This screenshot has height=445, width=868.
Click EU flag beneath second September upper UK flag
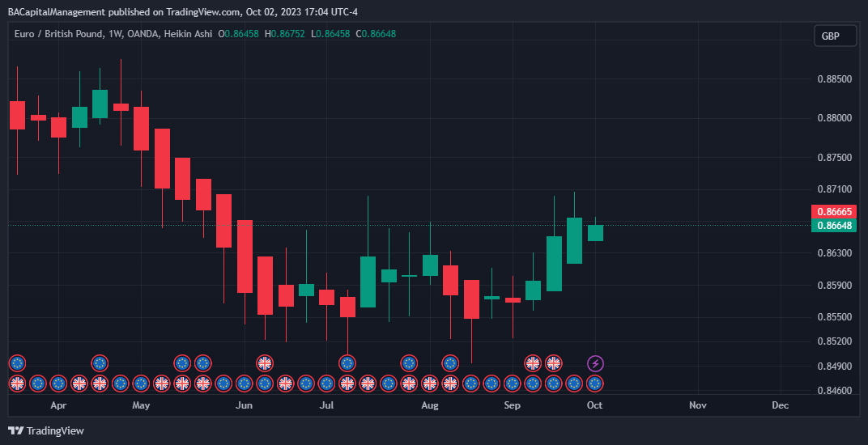pos(554,383)
